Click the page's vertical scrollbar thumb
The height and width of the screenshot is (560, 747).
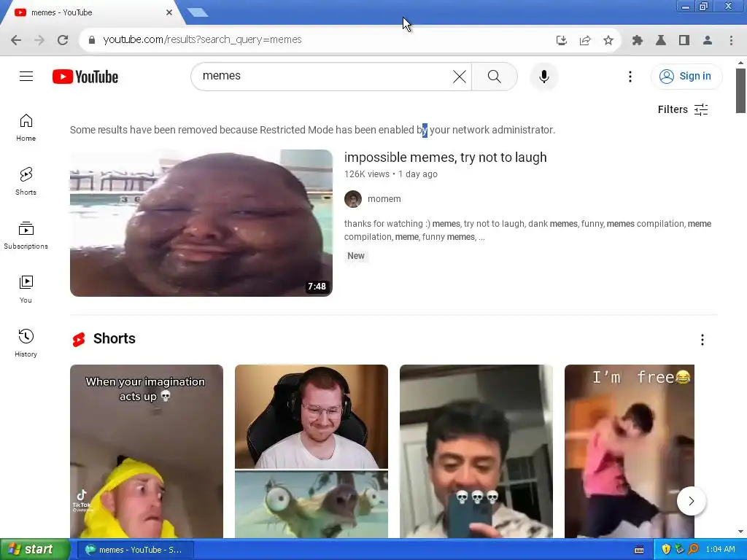[740, 90]
